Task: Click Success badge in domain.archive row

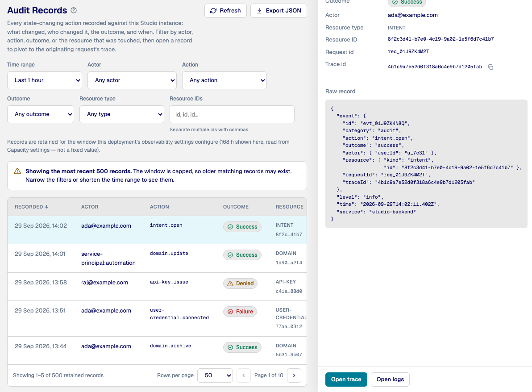Action: [x=242, y=347]
